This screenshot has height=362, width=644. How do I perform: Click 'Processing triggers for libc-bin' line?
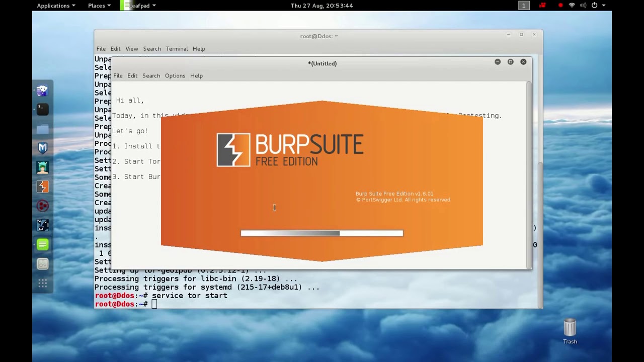pyautogui.click(x=196, y=279)
